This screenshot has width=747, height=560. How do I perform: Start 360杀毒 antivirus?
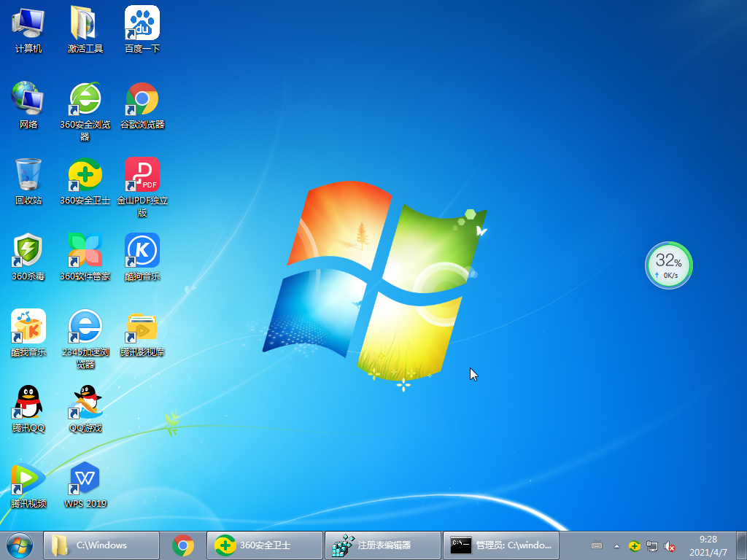click(28, 252)
